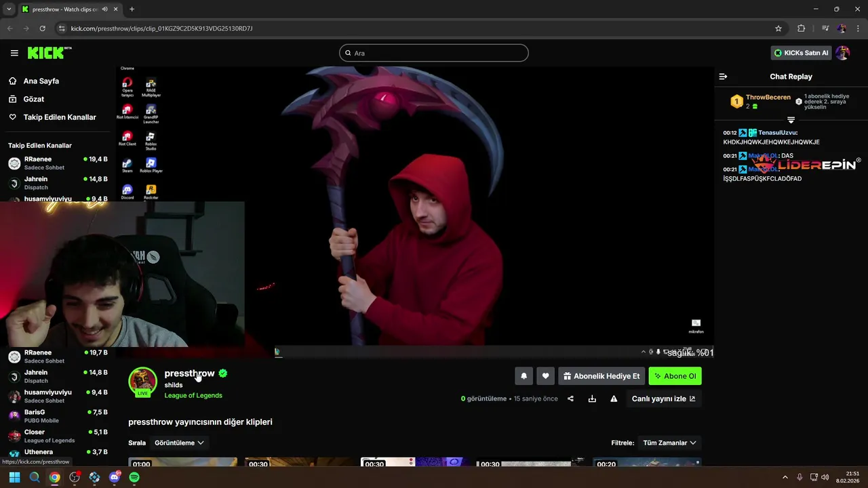
Task: Click TenasulUzvu username in chat
Action: [778, 133]
